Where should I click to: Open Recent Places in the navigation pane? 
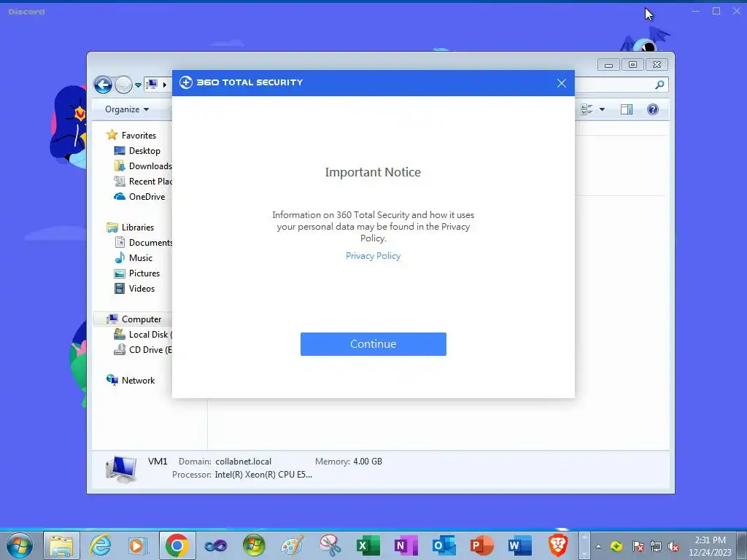tap(143, 181)
